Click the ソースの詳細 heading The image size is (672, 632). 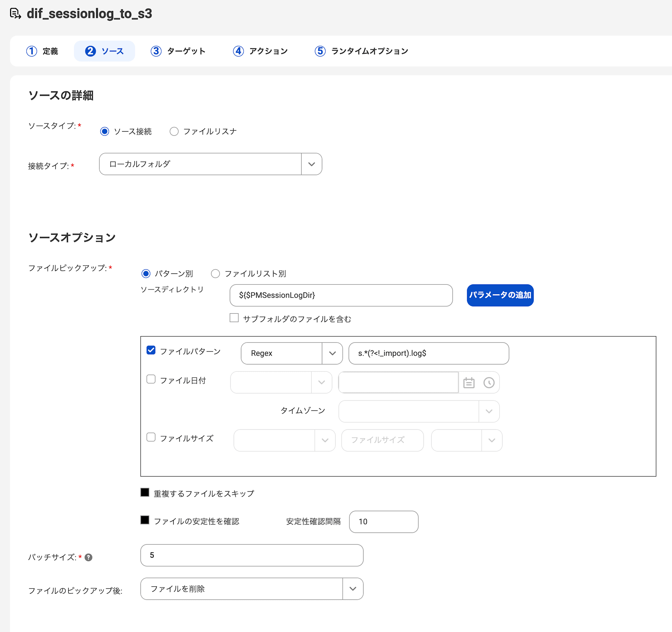tap(61, 96)
